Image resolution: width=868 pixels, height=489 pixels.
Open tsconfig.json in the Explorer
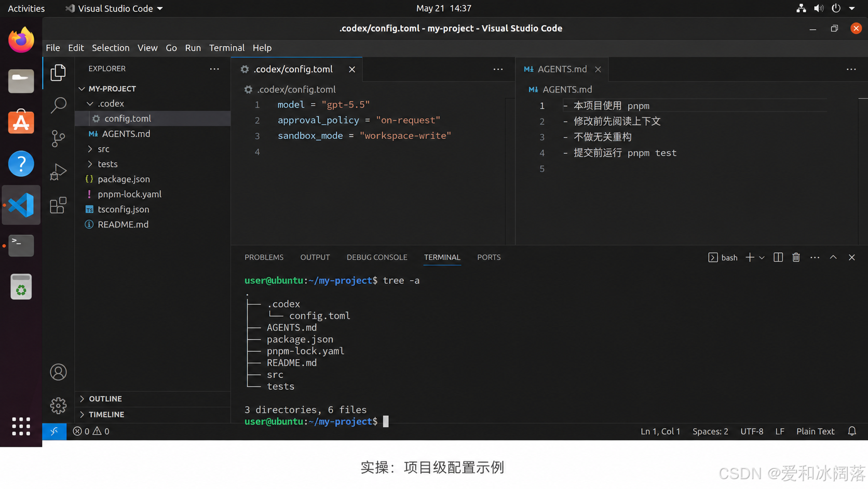153,209
